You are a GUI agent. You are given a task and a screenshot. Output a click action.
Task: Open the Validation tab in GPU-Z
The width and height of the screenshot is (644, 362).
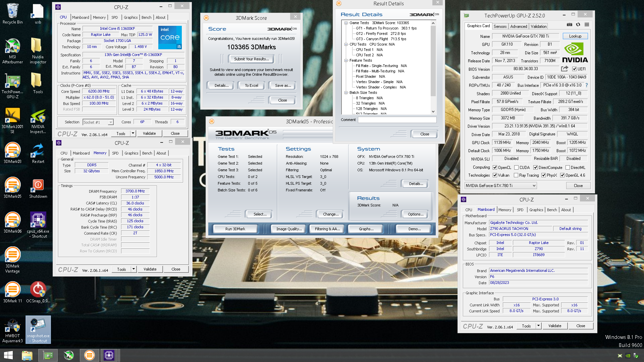539,26
